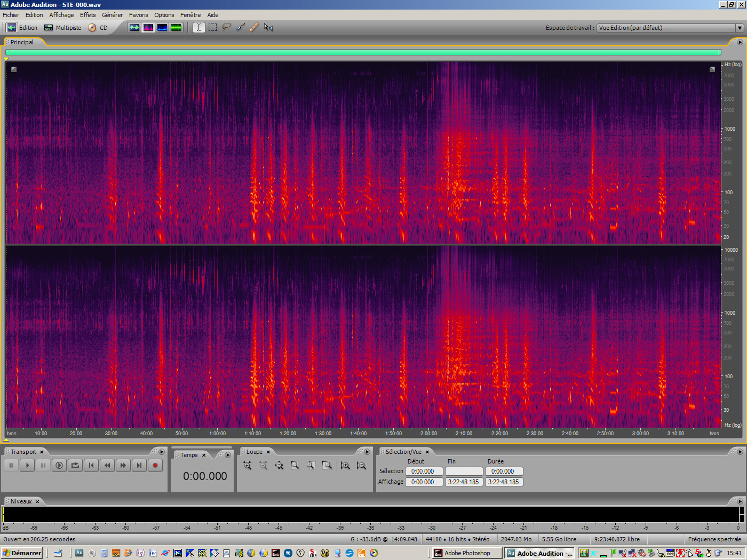747x560 pixels.
Task: Open the Loupe panel flyout menu
Action: pos(367,451)
